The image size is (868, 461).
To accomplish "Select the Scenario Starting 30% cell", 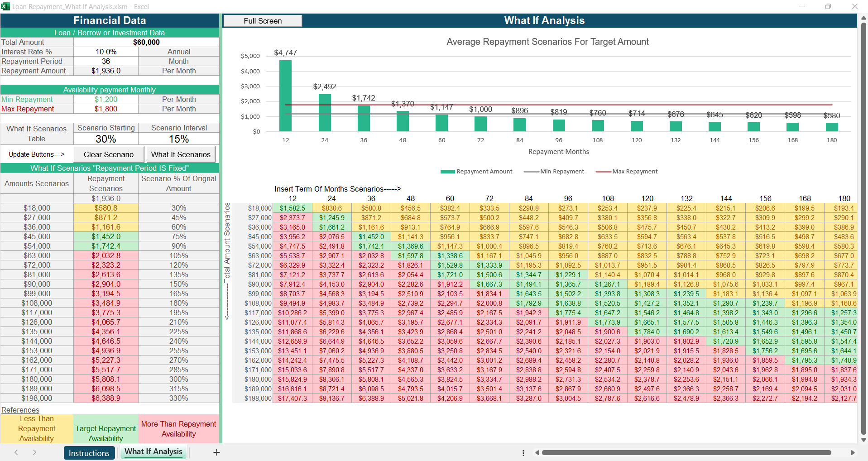I will [x=106, y=139].
